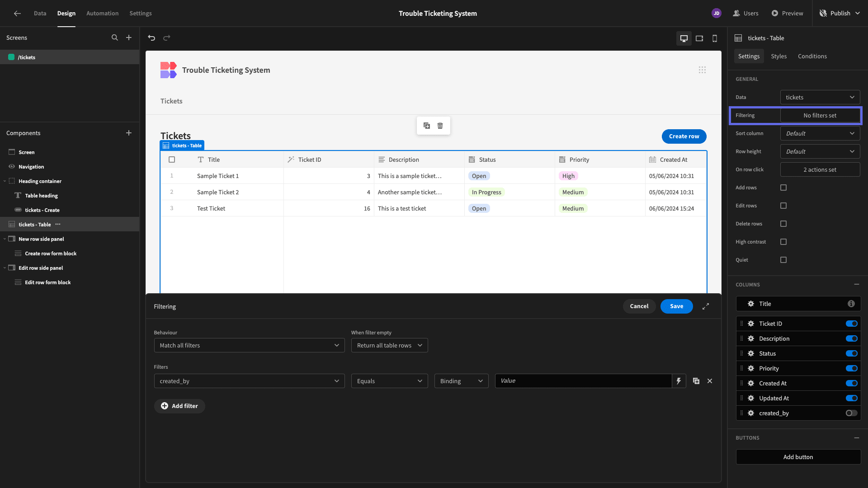Delete the table component trash icon
This screenshot has width=868, height=488.
(440, 126)
